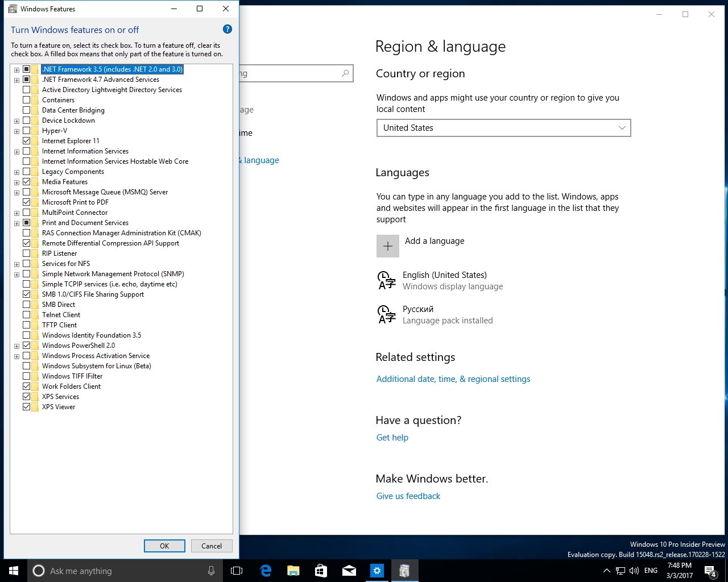Show hidden tray icons chevron
Screen dimensions: 728x582
[x=606, y=571]
